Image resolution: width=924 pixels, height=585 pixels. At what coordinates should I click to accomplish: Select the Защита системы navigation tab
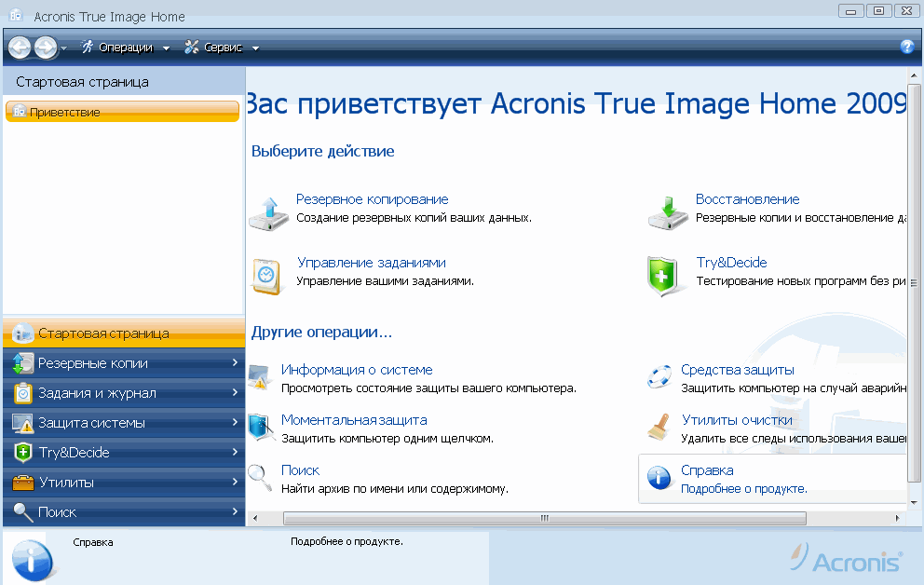coord(124,422)
